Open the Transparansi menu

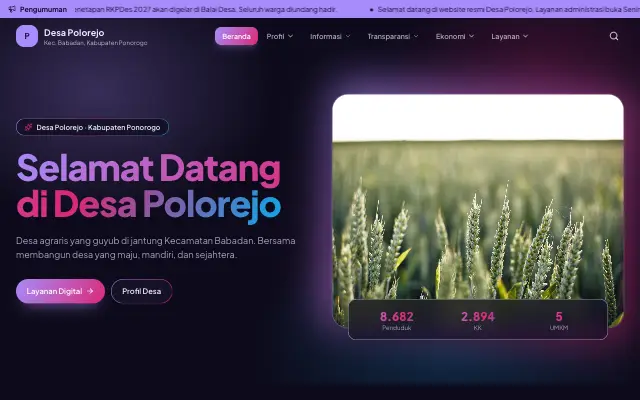click(x=393, y=36)
